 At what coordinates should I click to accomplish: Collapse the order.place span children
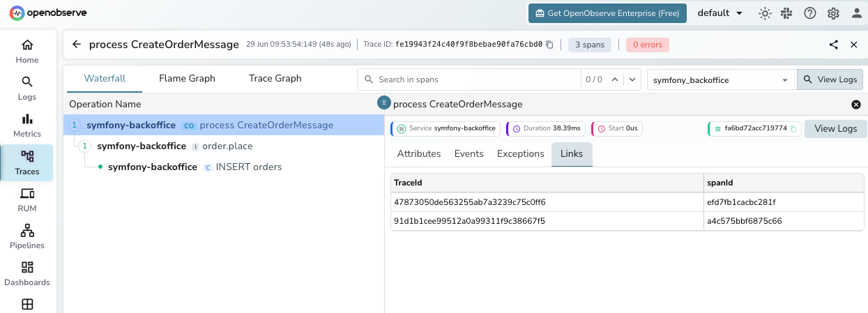point(84,146)
